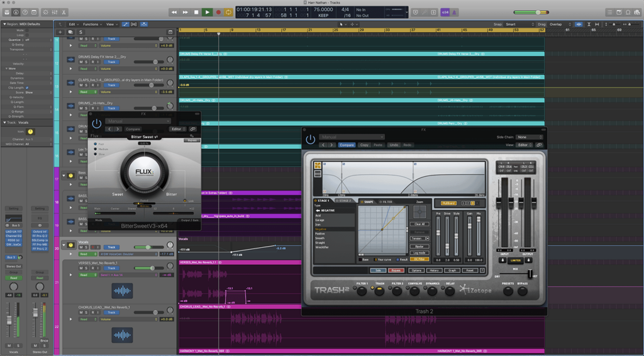Toggle the DC Filter button in Trash 2
This screenshot has height=356, width=644.
click(419, 259)
